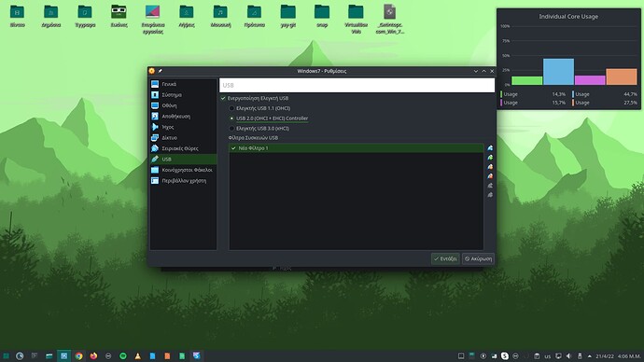Screen dimensions: 644x362
Task: Open the Δημόσια desktop folder
Action: tap(51, 17)
